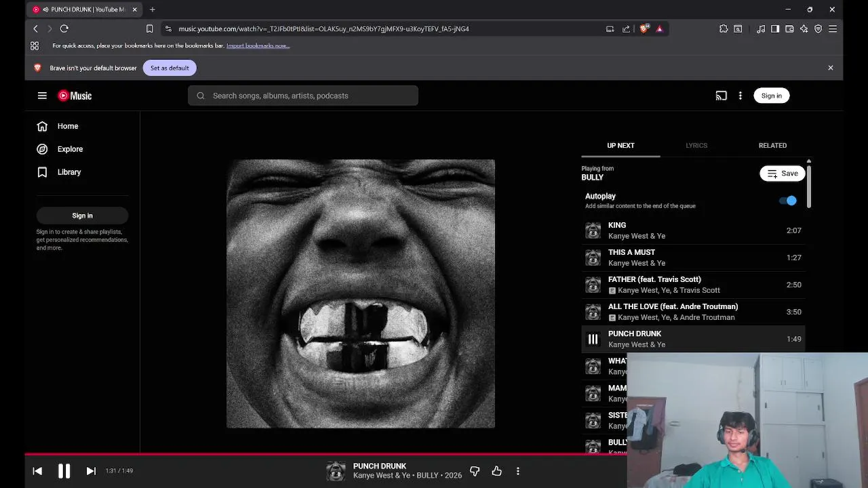Click the Import bookmarks now link

point(258,45)
